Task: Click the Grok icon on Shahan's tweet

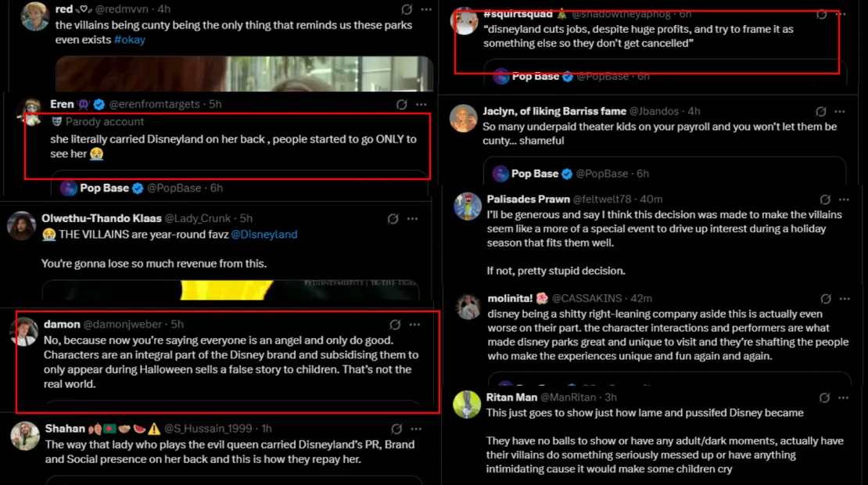Action: [x=396, y=429]
